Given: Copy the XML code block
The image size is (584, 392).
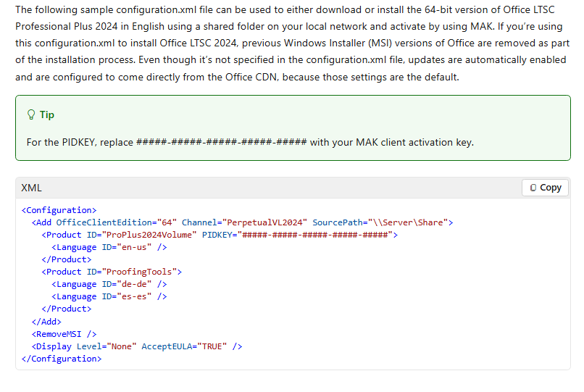Looking at the screenshot, I should [545, 188].
